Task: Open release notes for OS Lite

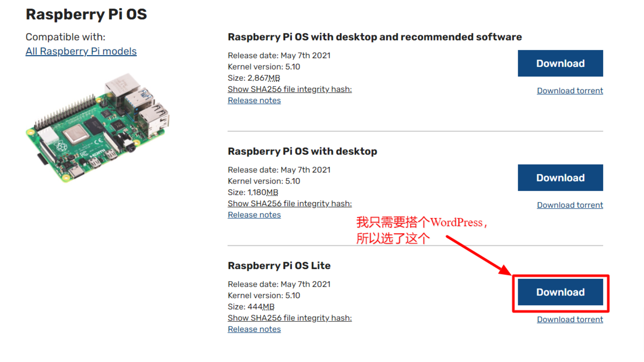Action: tap(254, 329)
